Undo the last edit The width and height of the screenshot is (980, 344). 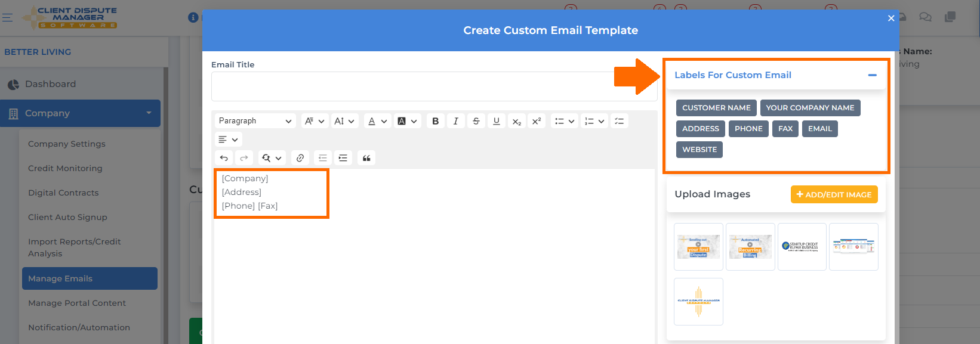pyautogui.click(x=224, y=158)
